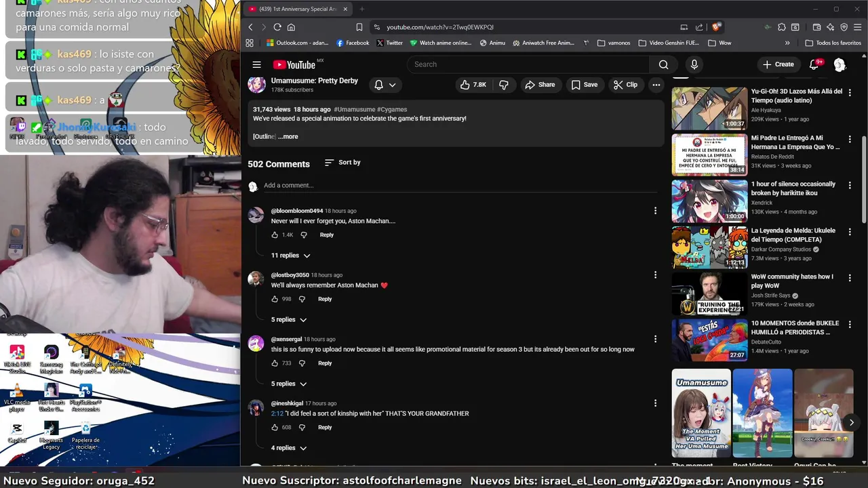The width and height of the screenshot is (868, 488).
Task: Open the #Umamusume hashtag link
Action: click(x=355, y=109)
